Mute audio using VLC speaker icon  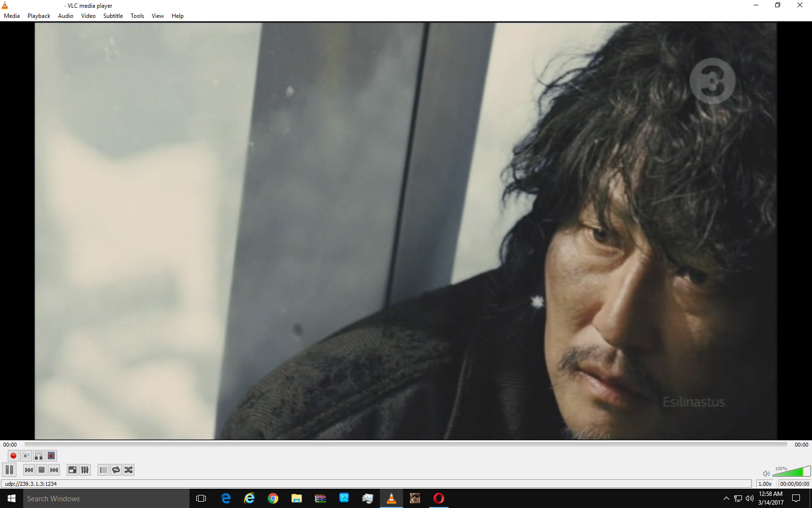pos(766,473)
